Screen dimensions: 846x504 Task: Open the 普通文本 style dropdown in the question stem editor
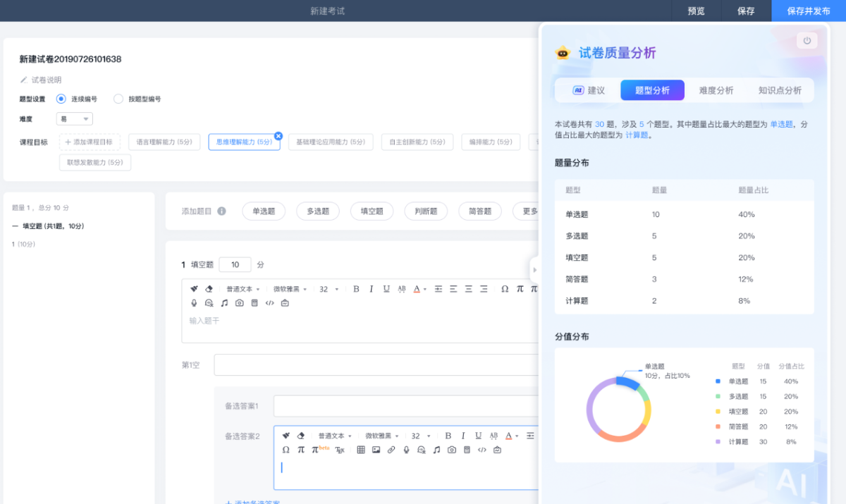point(243,289)
